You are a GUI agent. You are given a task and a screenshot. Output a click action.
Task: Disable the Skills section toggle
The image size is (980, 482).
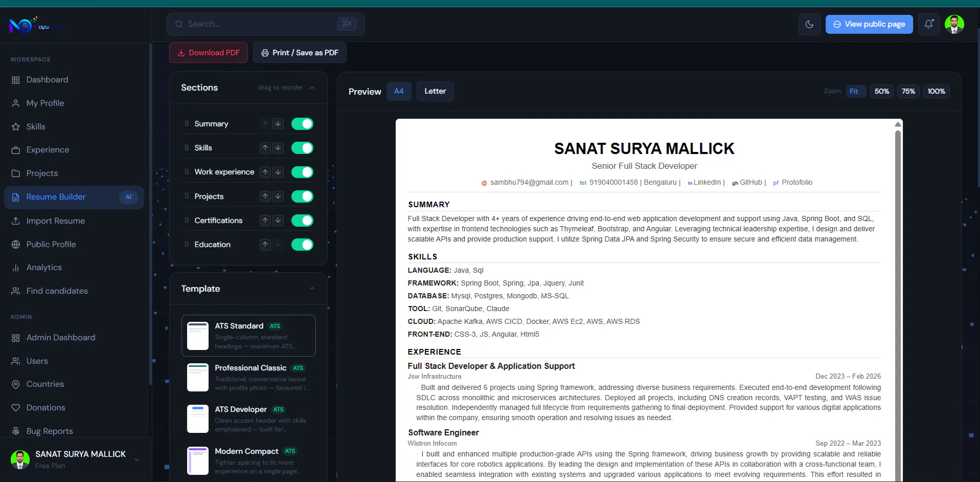(302, 148)
